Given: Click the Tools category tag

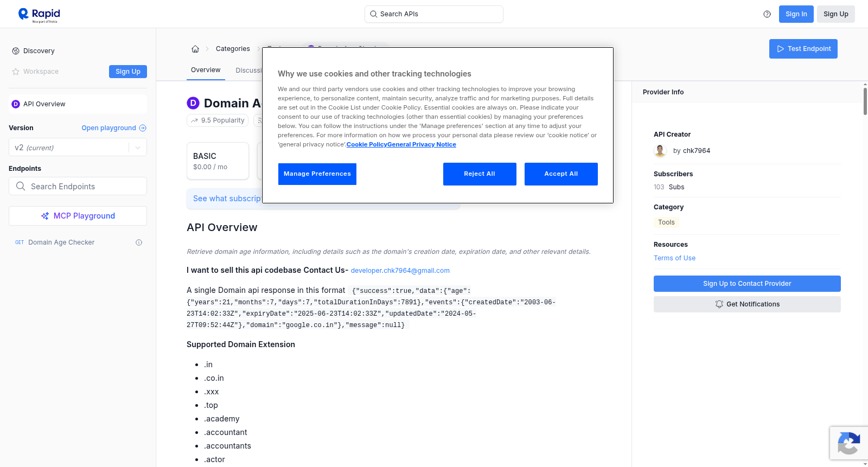Looking at the screenshot, I should (x=666, y=222).
